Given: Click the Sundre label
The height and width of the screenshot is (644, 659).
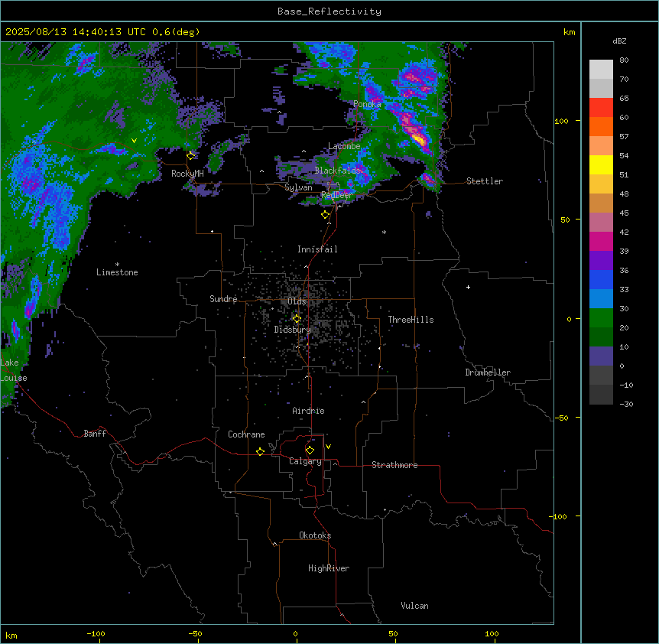Looking at the screenshot, I should [x=223, y=299].
